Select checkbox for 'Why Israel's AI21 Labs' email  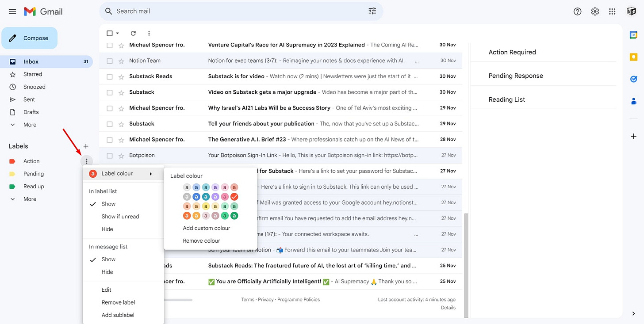[x=110, y=108]
